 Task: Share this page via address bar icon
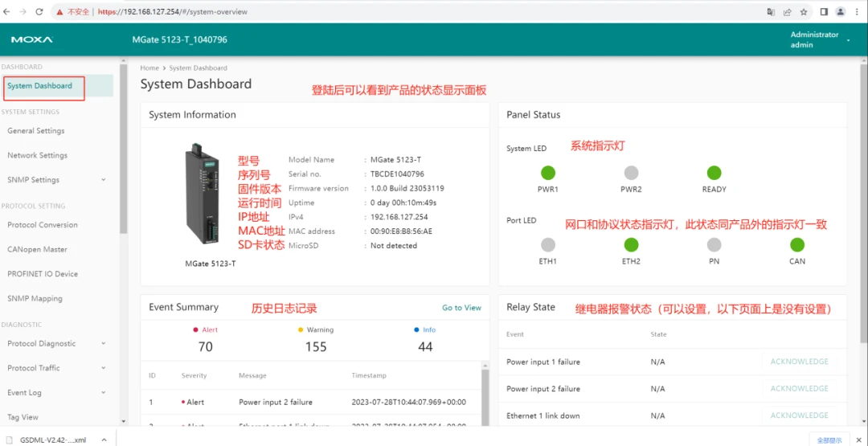pos(787,11)
